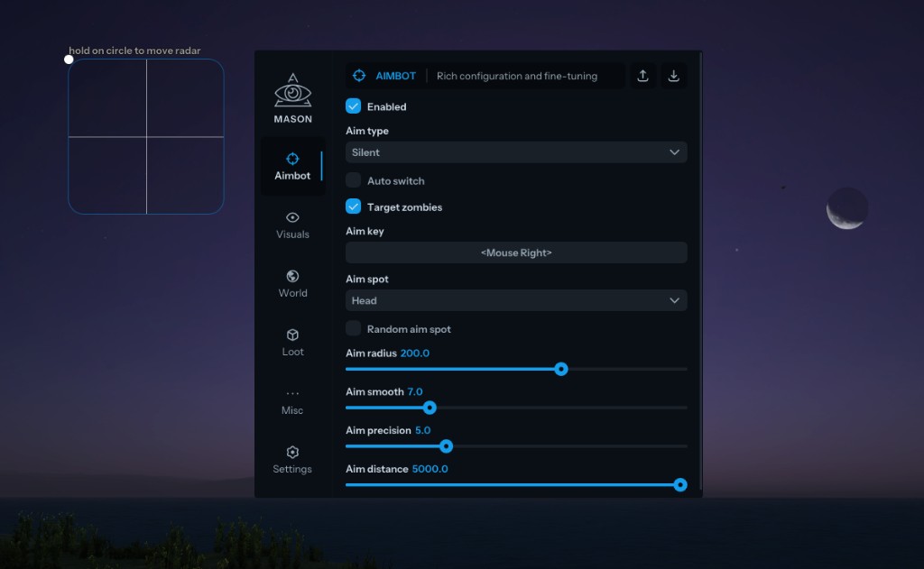This screenshot has height=569, width=924.
Task: Open the Loot cube icon section
Action: 292,342
